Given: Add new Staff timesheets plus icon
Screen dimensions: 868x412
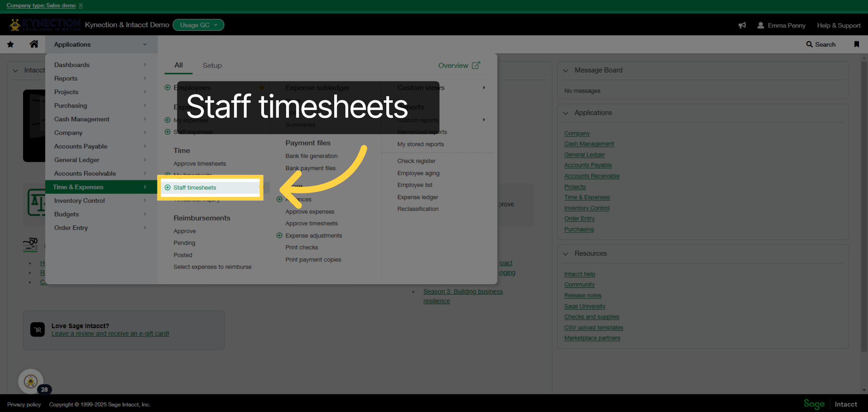Looking at the screenshot, I should pos(167,188).
